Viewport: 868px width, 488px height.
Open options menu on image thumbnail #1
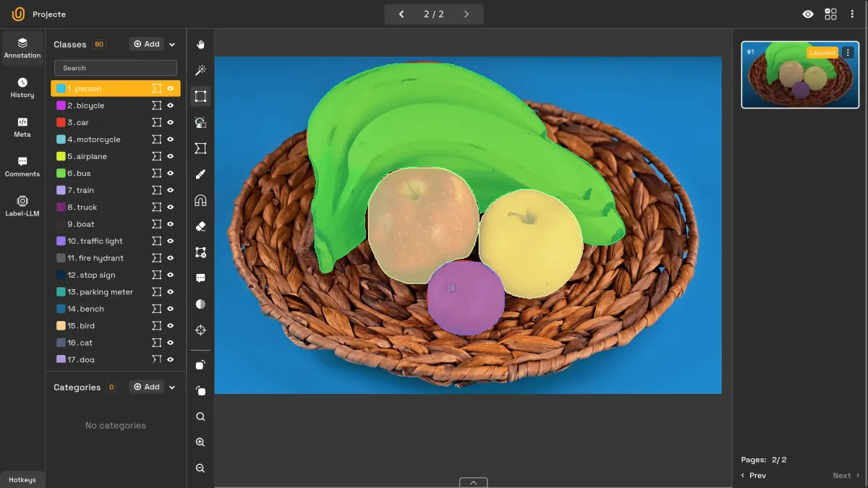[848, 52]
